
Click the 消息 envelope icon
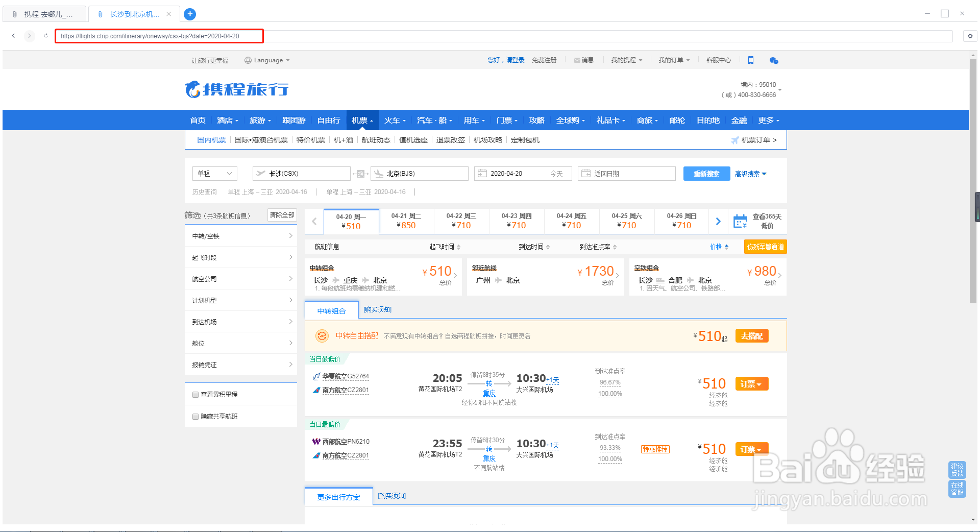[577, 60]
